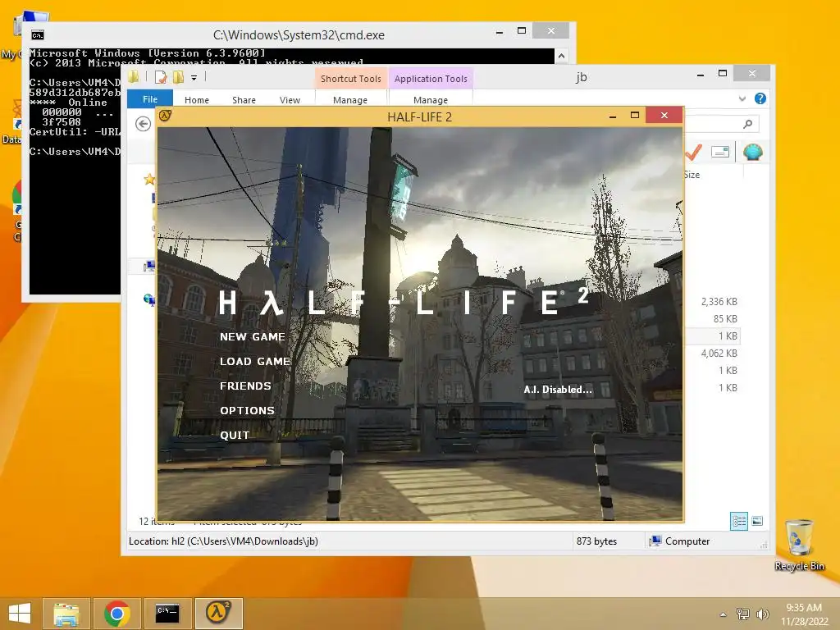Click the blue shell toolbar icon
Screen dimensions: 840x630
(x=753, y=152)
